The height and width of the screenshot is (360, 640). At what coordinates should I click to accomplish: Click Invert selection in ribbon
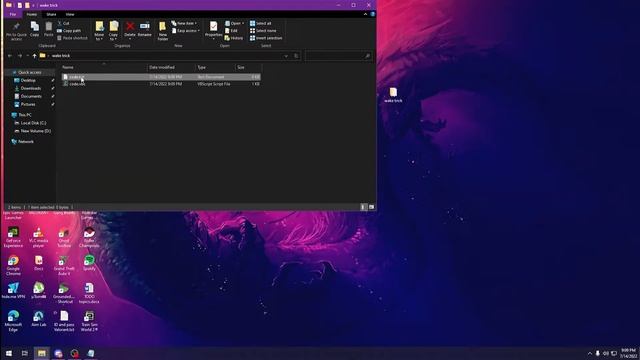coord(266,38)
